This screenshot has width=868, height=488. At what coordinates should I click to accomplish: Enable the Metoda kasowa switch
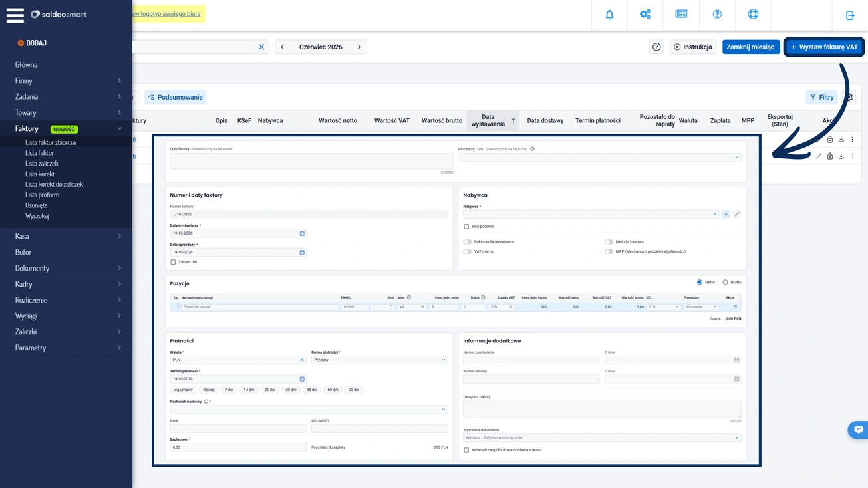coord(609,242)
